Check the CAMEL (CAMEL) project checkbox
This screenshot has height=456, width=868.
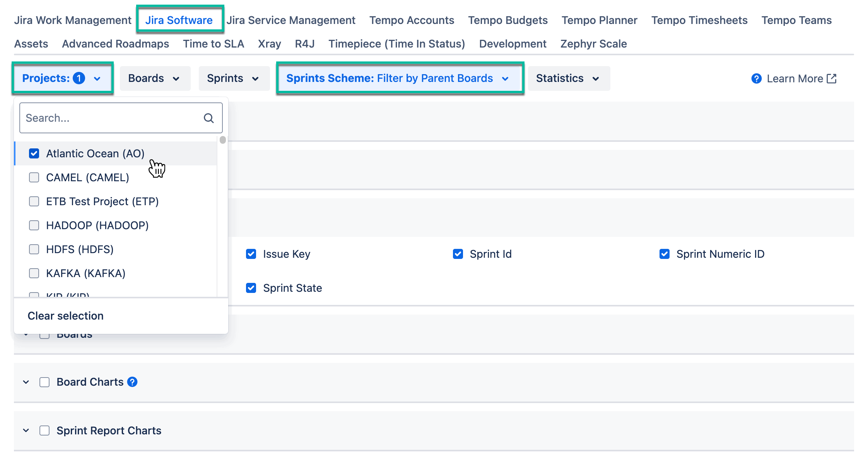pos(34,177)
